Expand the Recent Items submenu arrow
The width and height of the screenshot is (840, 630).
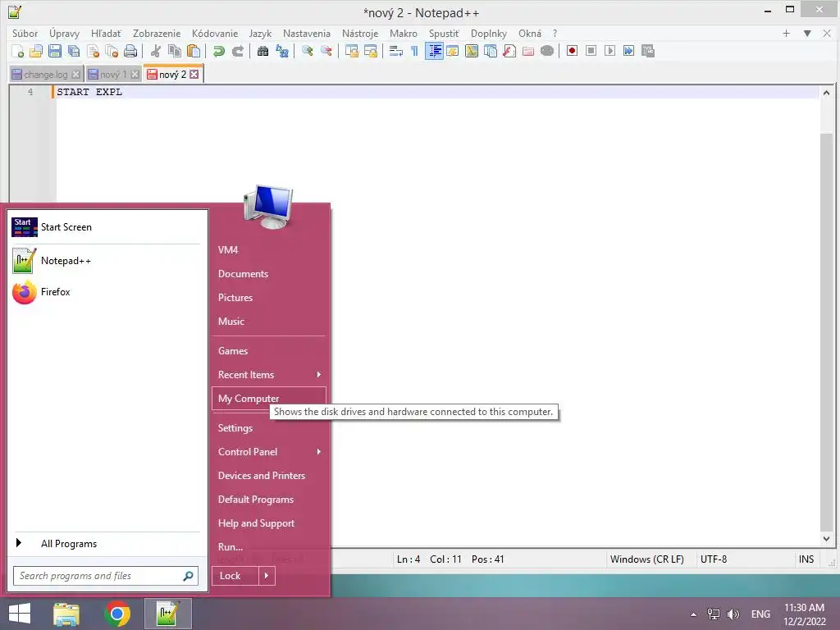pos(319,374)
